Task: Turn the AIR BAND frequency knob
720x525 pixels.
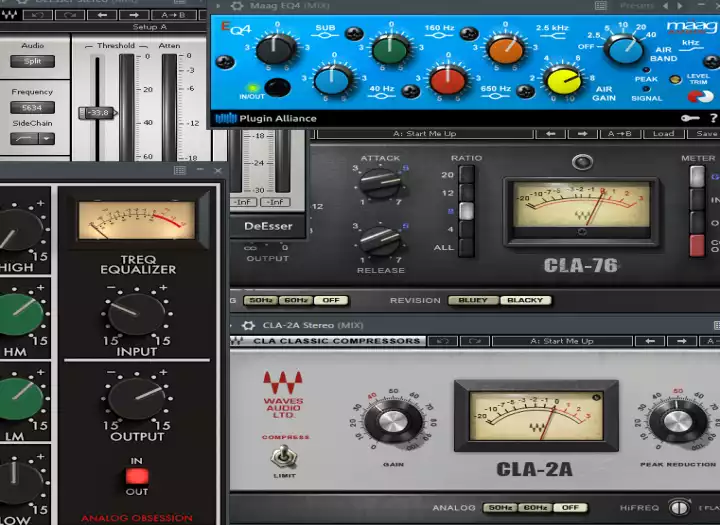Action: point(624,49)
